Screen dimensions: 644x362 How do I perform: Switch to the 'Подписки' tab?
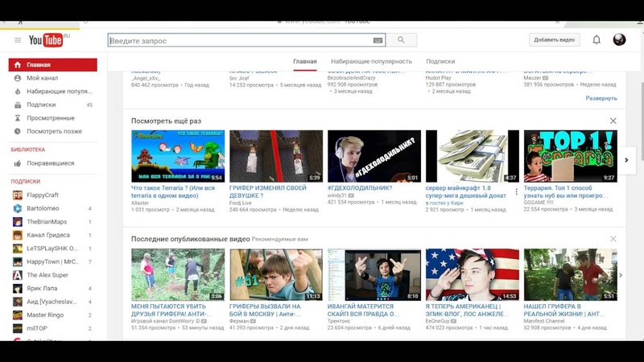440,61
